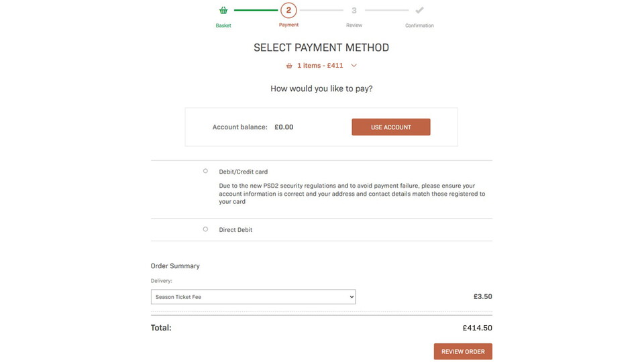Click the Payment step label

[x=288, y=25]
